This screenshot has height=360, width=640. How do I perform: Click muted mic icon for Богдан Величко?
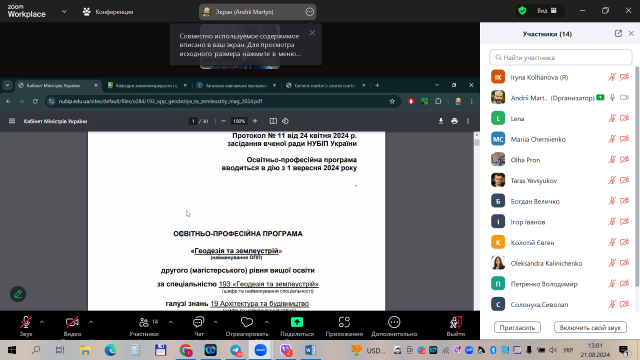tap(612, 201)
